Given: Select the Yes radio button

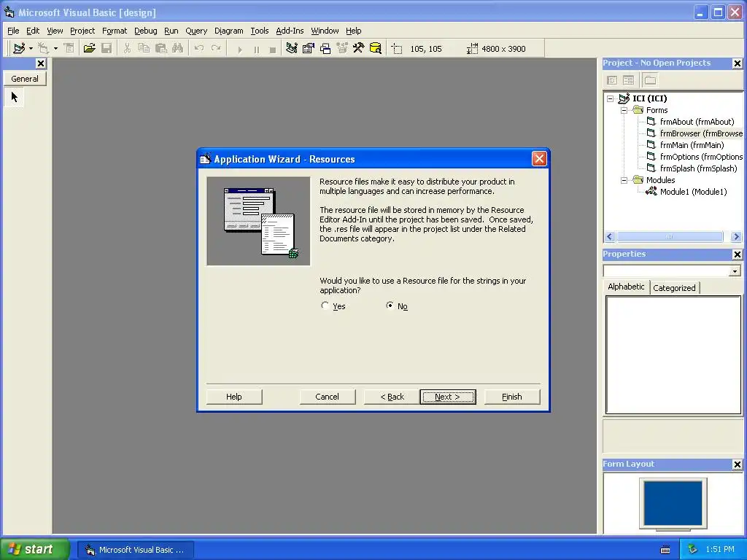Looking at the screenshot, I should click(x=325, y=306).
